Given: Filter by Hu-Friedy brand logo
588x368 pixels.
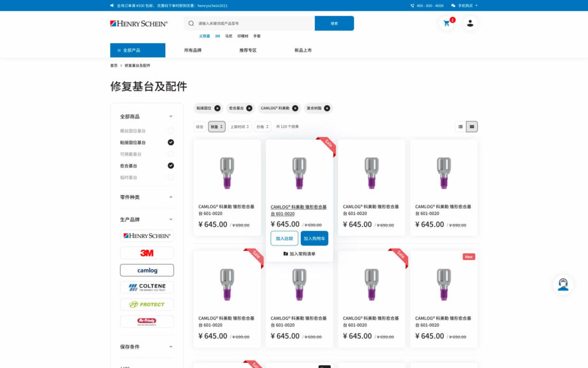Looking at the screenshot, I should point(147,322).
